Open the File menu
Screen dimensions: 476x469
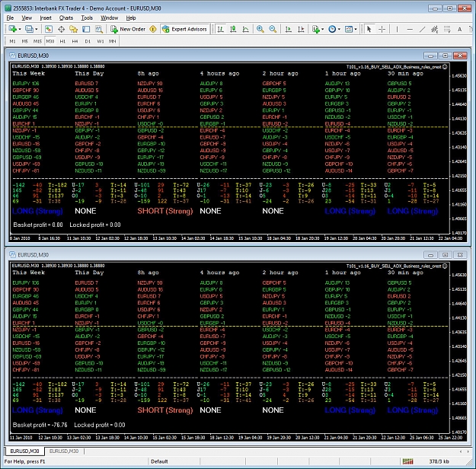(x=10, y=18)
